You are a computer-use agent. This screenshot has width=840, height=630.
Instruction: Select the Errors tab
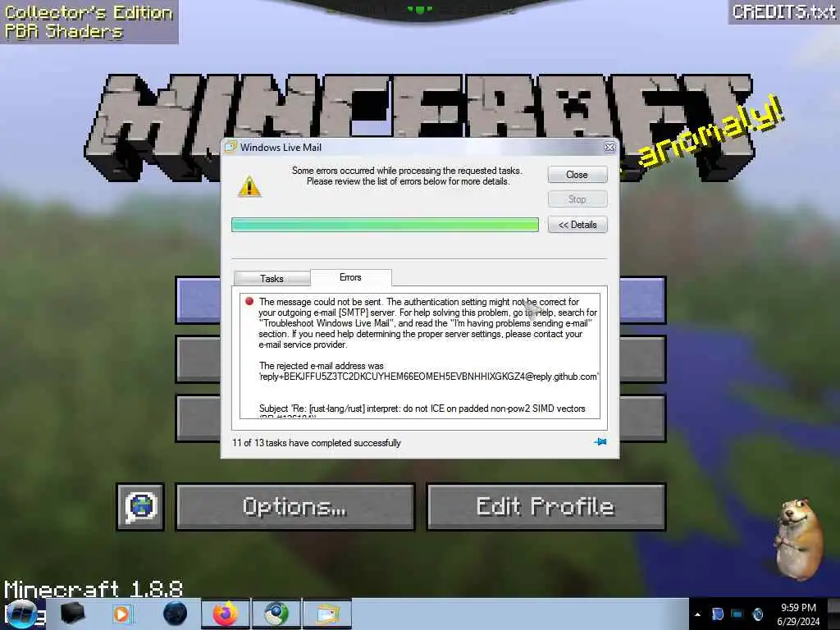pyautogui.click(x=350, y=277)
